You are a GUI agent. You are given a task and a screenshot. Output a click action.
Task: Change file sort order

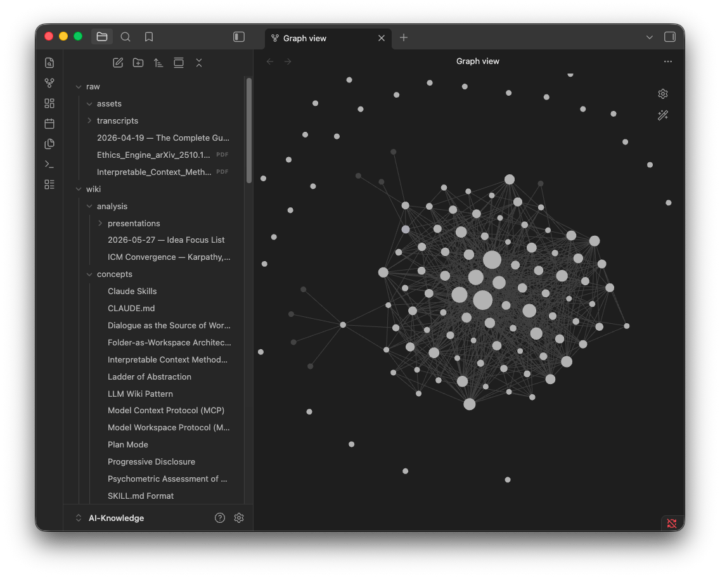pyautogui.click(x=158, y=63)
